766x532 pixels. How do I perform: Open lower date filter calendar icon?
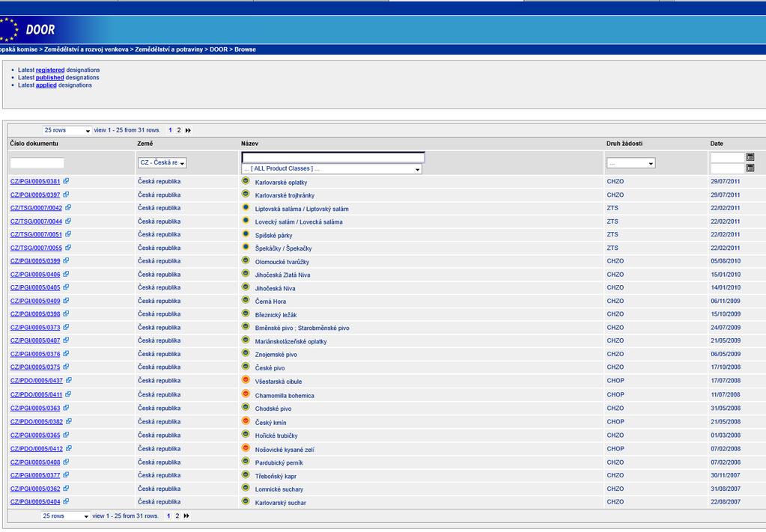tap(750, 168)
